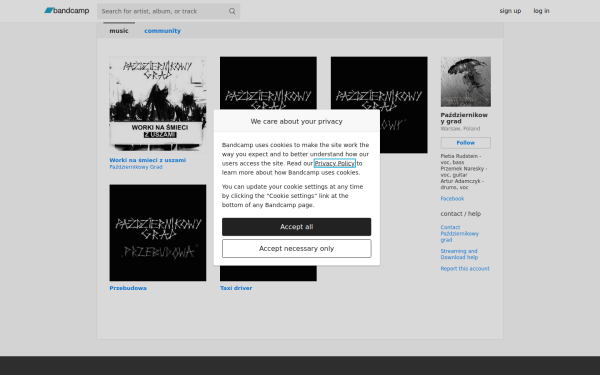Open the Taxi driver title link

click(x=236, y=288)
